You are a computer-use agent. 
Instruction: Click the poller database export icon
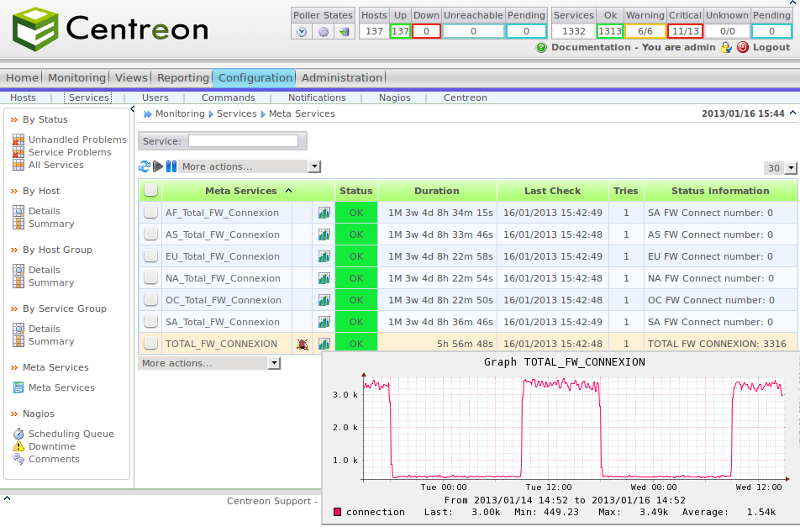coord(345,32)
